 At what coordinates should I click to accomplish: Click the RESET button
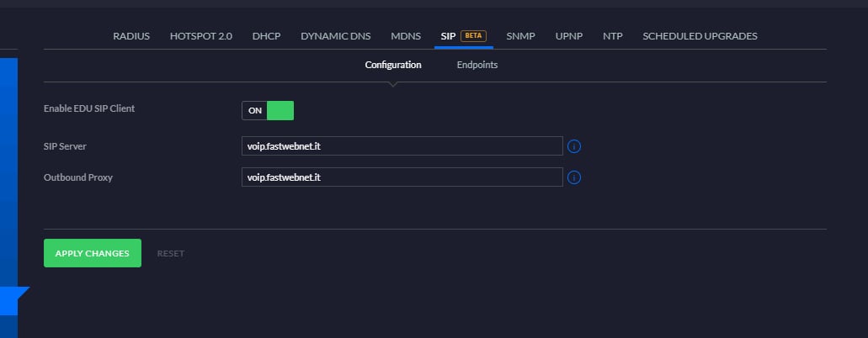[x=171, y=253]
